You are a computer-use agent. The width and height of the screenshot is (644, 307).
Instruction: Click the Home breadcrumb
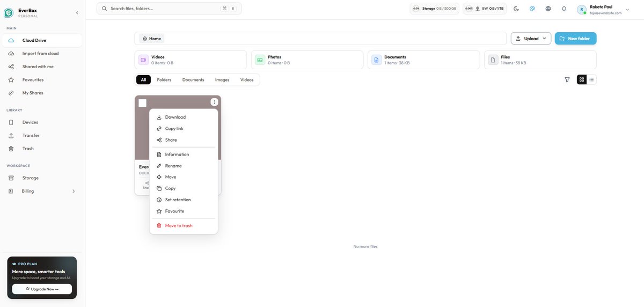pyautogui.click(x=152, y=39)
